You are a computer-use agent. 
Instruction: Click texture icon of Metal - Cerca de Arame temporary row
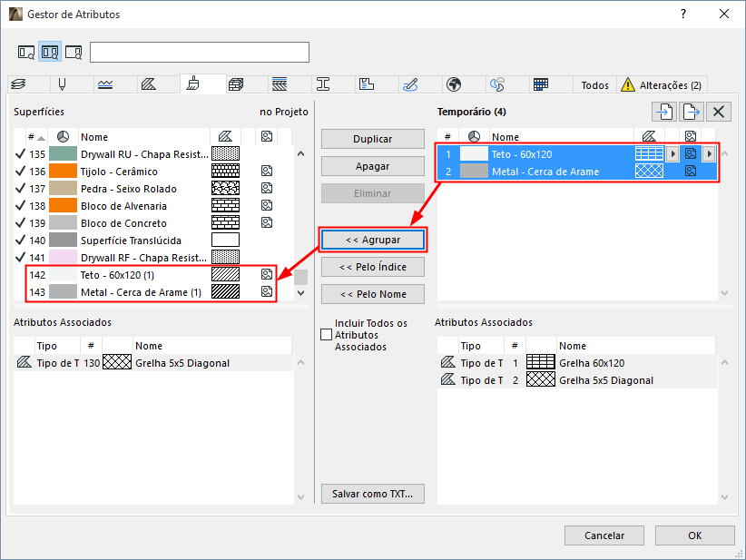[x=691, y=172]
